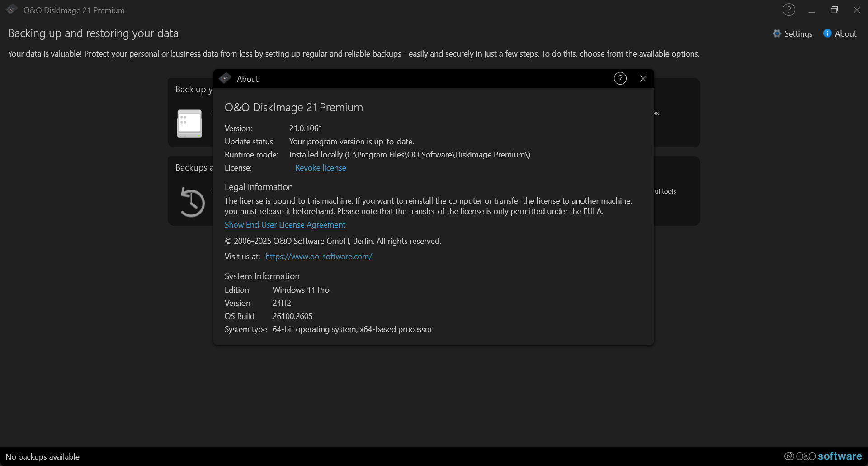Click the disk backup icon behind the dialog

point(189,124)
